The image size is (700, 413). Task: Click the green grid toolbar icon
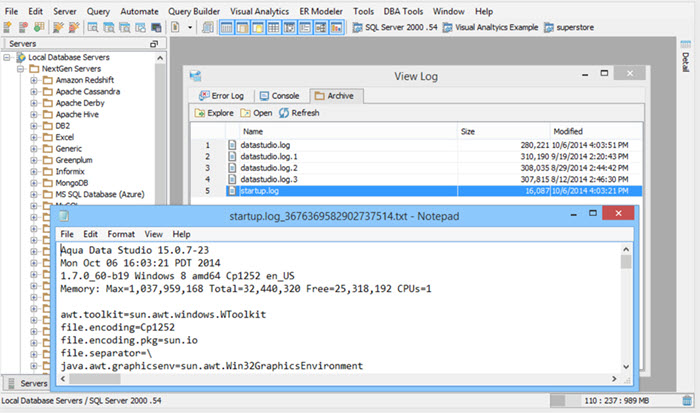(39, 27)
